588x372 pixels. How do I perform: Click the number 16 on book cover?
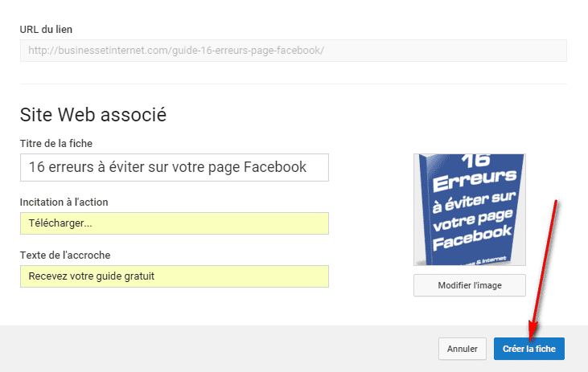tap(475, 161)
